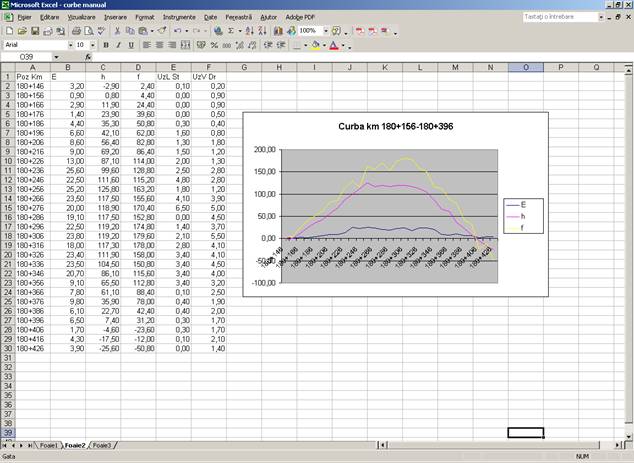Click the Percent Style icon
This screenshot has height=463, width=634.
215,46
